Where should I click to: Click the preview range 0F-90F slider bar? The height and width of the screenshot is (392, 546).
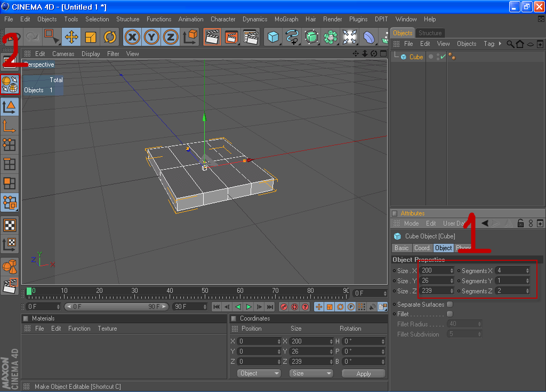point(116,307)
